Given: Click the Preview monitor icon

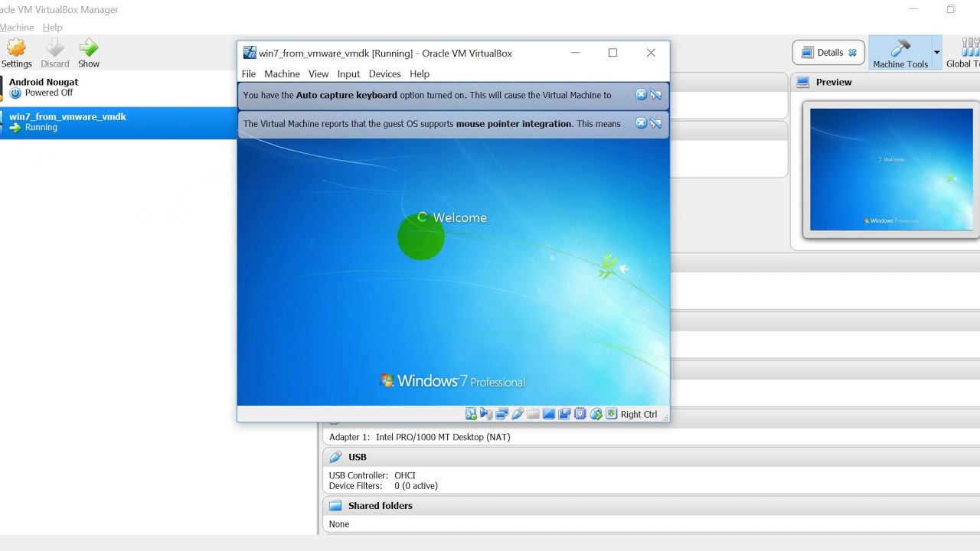Looking at the screenshot, I should [803, 82].
